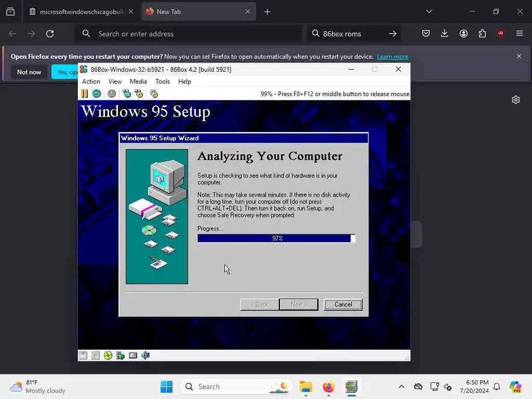Image resolution: width=532 pixels, height=399 pixels.
Task: Open the notification bell on taskbar
Action: pos(497,387)
